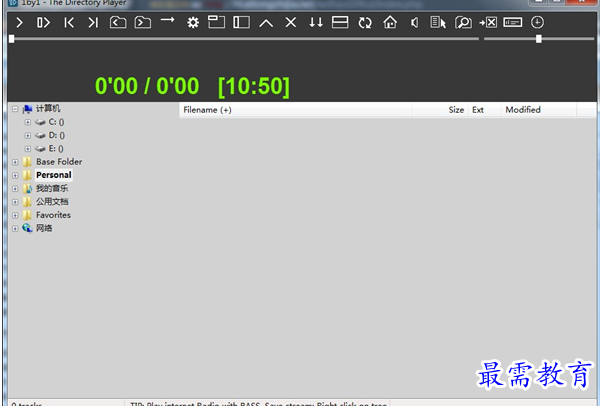Expand the 网络 network node
Viewport: 600px width, 406px height.
(15, 229)
